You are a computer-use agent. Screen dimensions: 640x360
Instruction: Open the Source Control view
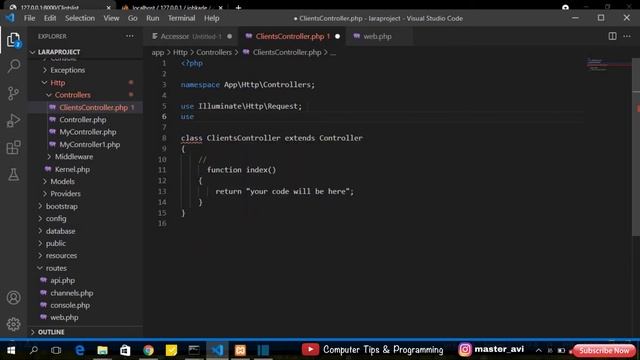(13, 93)
